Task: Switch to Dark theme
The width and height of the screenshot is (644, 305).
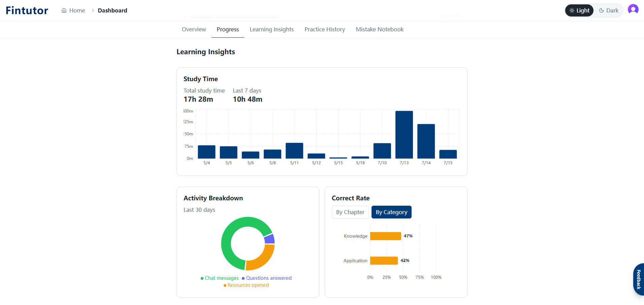Action: coord(609,10)
